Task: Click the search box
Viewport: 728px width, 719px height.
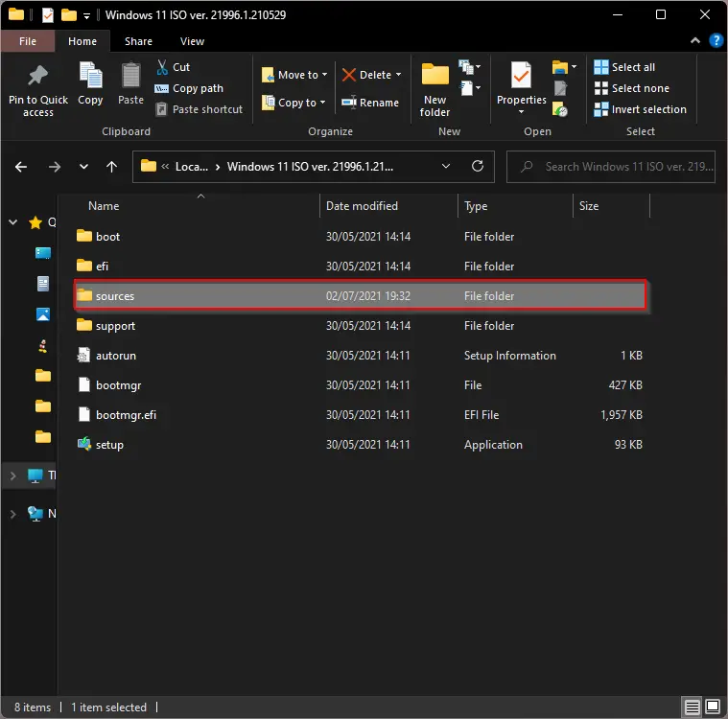Action: point(611,167)
